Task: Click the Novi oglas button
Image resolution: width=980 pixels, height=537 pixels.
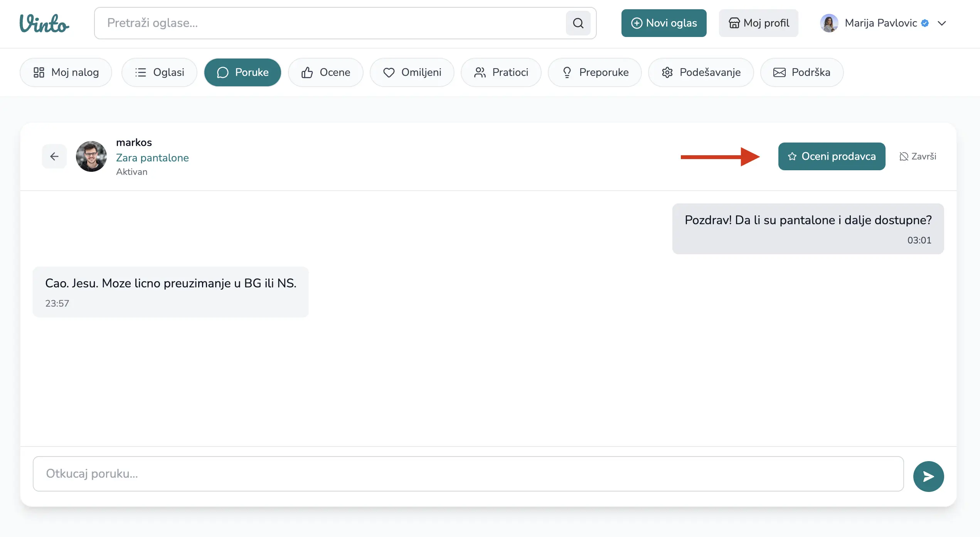Action: point(664,23)
